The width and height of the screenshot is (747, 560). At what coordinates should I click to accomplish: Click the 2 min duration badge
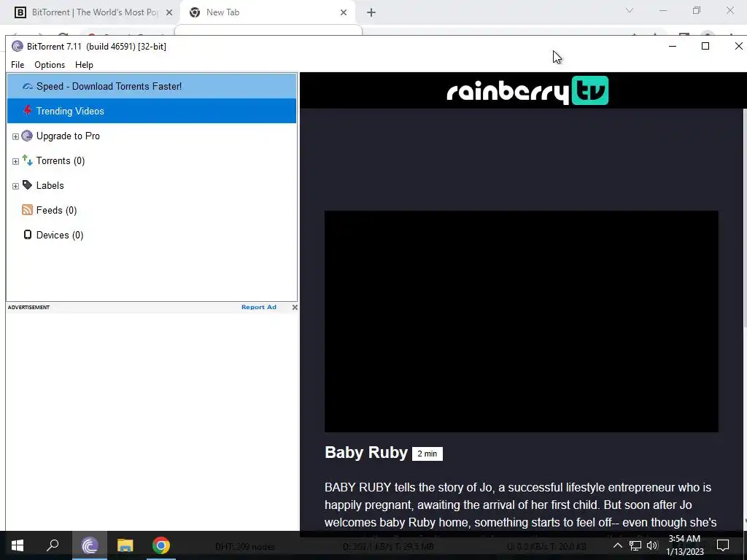(x=427, y=454)
